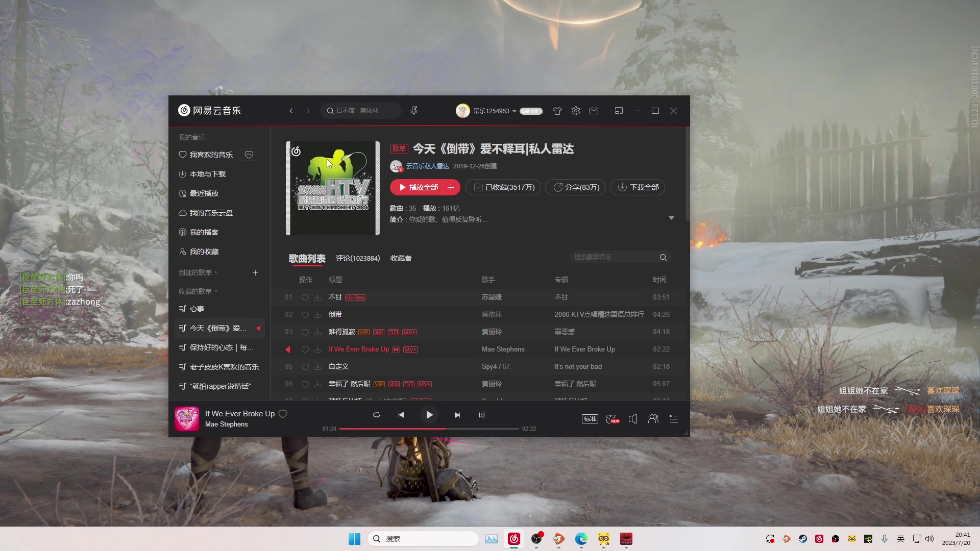Open the skin/theme shirt icon
Viewport: 980px width, 551px height.
[557, 111]
